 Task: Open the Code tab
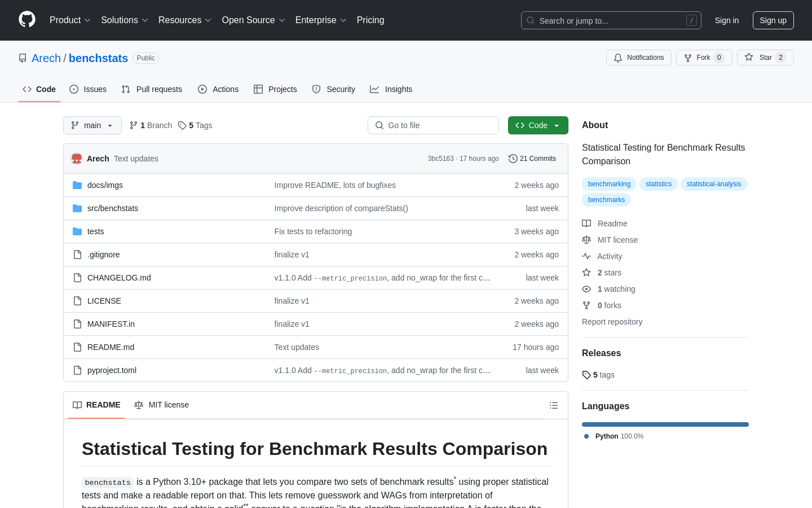(39, 89)
